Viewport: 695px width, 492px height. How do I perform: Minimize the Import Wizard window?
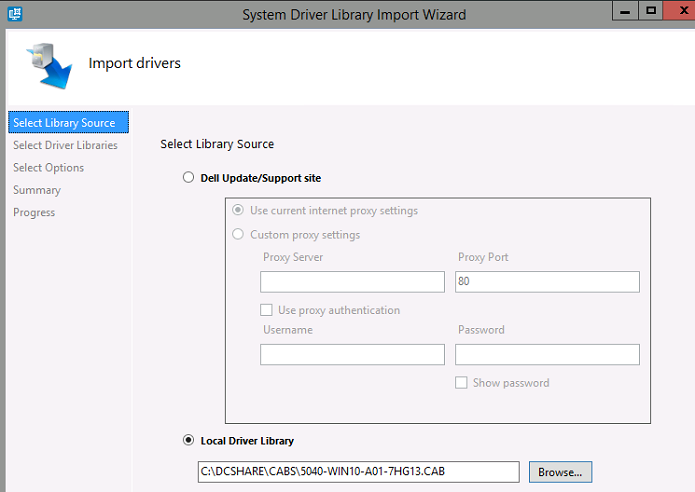click(625, 11)
